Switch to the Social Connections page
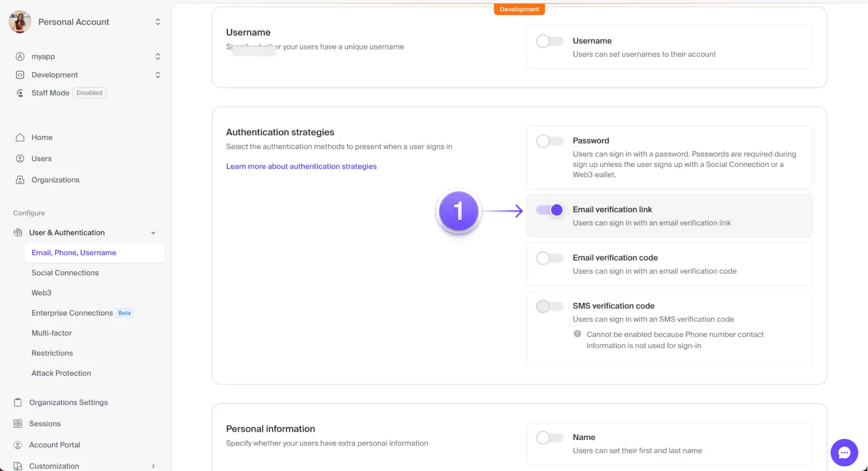Viewport: 868px width, 471px height. 64,272
